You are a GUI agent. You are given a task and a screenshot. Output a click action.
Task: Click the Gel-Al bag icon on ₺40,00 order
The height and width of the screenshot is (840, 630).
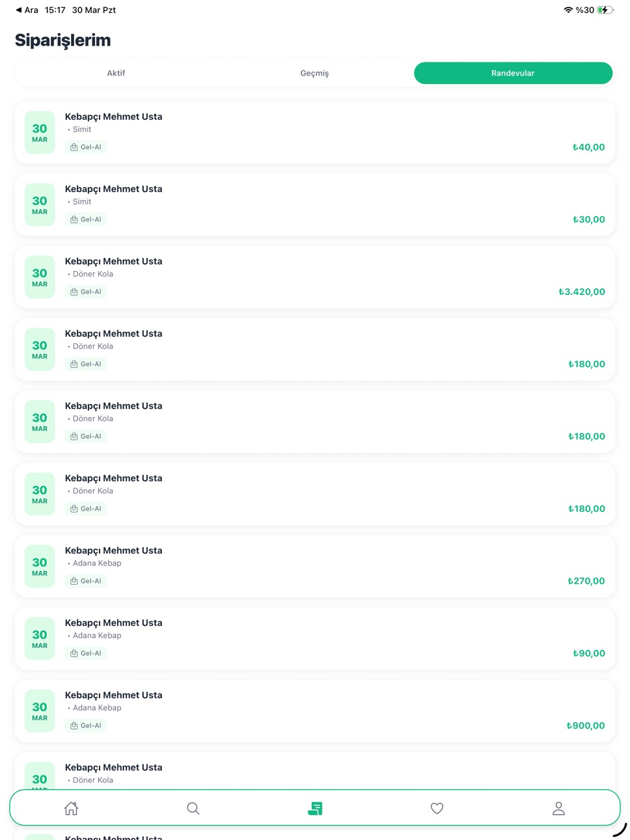tap(74, 147)
